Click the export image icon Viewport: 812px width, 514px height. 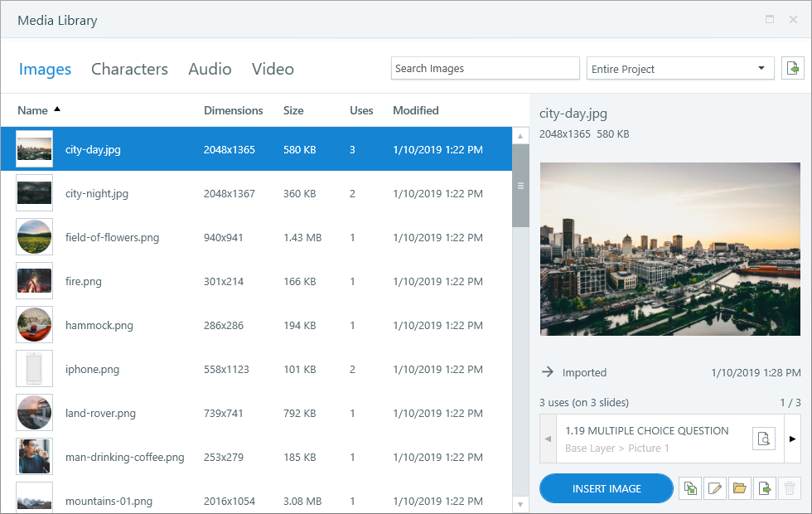coord(765,489)
